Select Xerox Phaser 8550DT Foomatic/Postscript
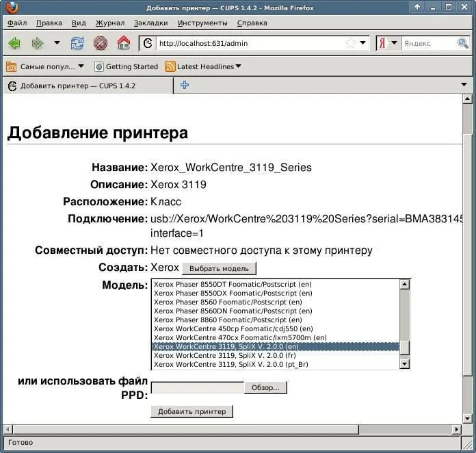This screenshot has height=453, width=476. coord(276,285)
